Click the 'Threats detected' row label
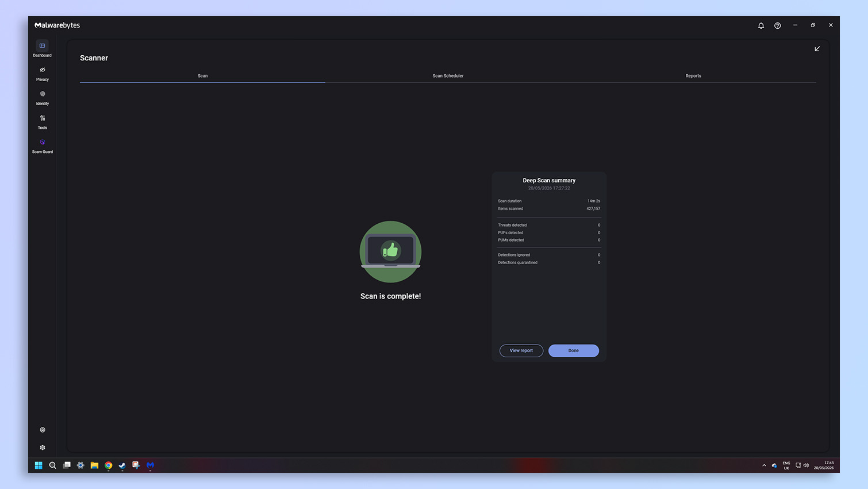This screenshot has width=868, height=489. point(512,226)
